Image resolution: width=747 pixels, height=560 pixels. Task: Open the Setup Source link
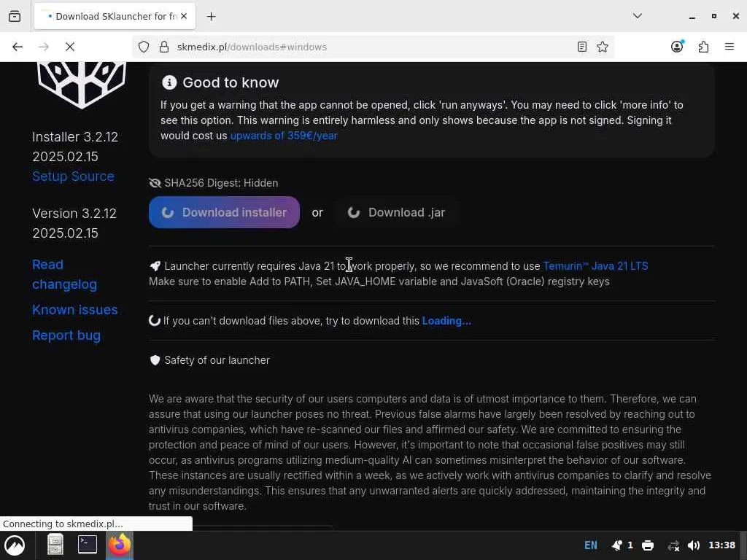[74, 176]
